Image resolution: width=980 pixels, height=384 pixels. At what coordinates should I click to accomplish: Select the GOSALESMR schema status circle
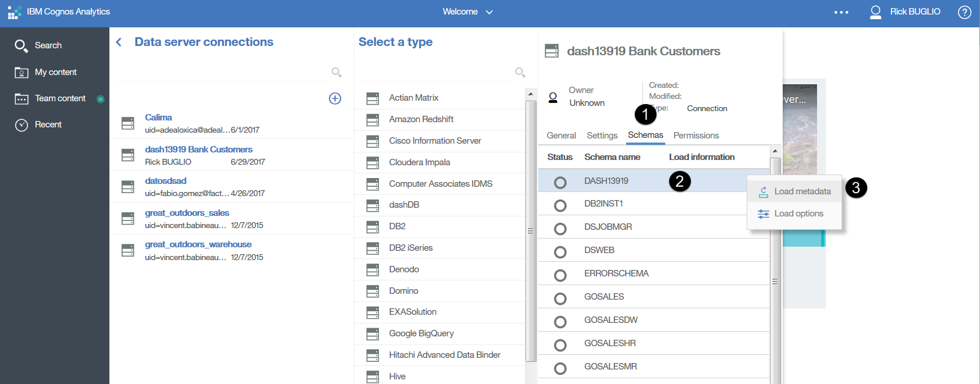(560, 369)
